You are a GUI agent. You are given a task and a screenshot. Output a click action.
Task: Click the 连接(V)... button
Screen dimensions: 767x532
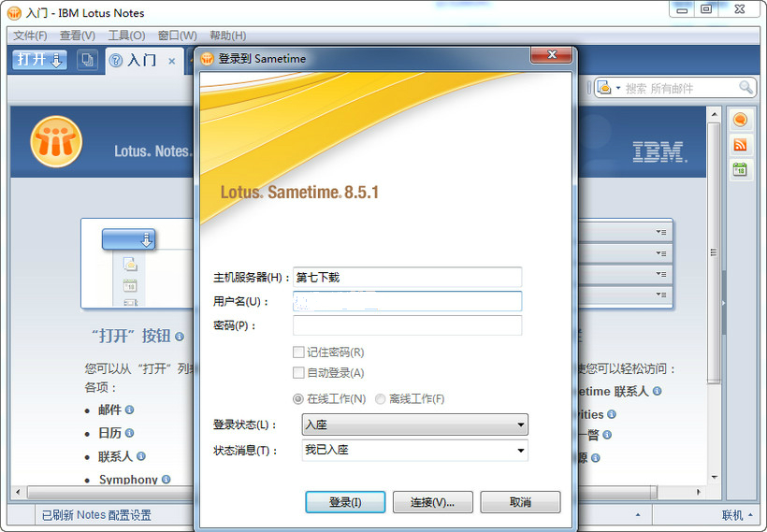(433, 502)
